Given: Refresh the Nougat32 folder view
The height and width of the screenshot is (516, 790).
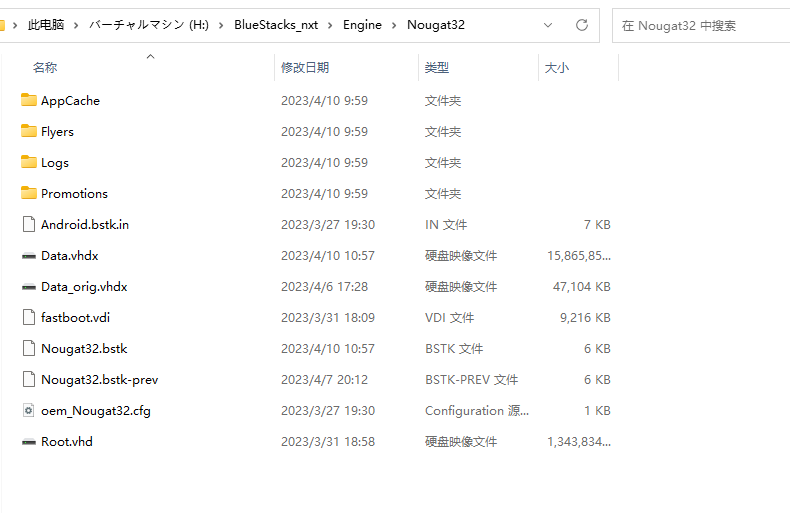Looking at the screenshot, I should (x=582, y=25).
